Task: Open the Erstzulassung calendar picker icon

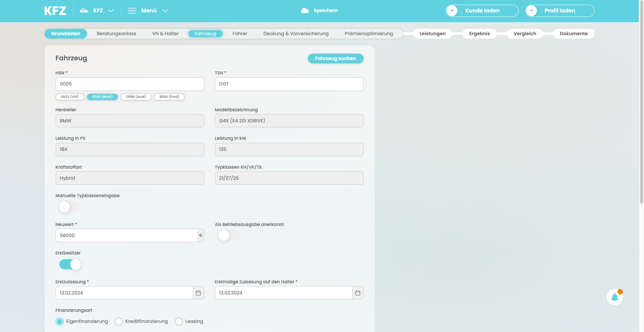Action: click(x=198, y=293)
